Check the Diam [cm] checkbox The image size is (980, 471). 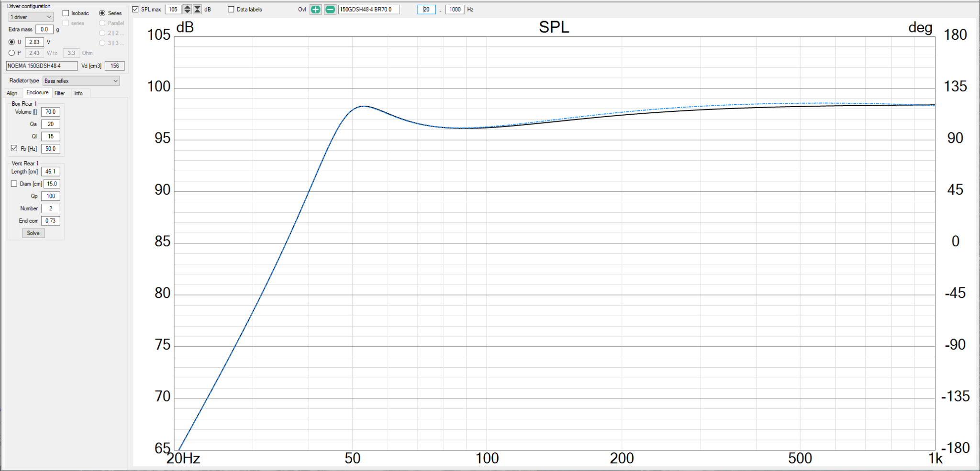pos(14,184)
